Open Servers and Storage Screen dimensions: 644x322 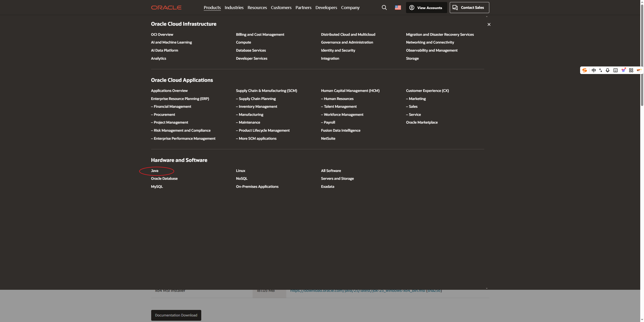337,178
